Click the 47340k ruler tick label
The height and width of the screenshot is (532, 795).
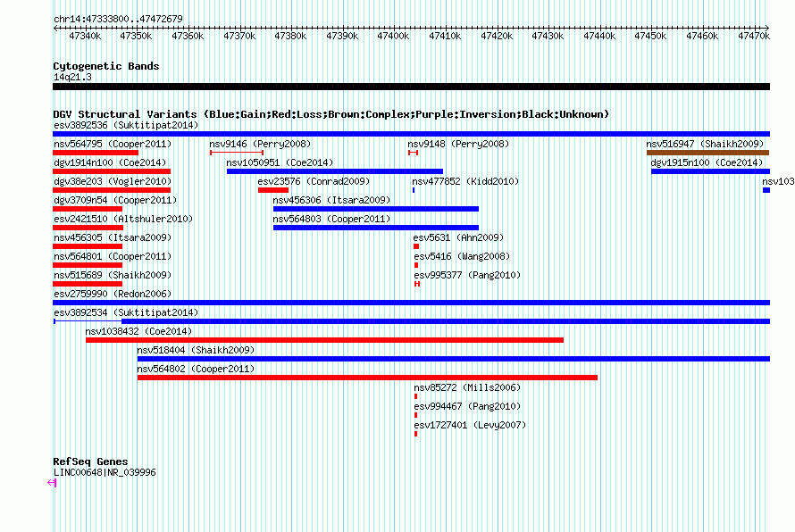click(85, 36)
